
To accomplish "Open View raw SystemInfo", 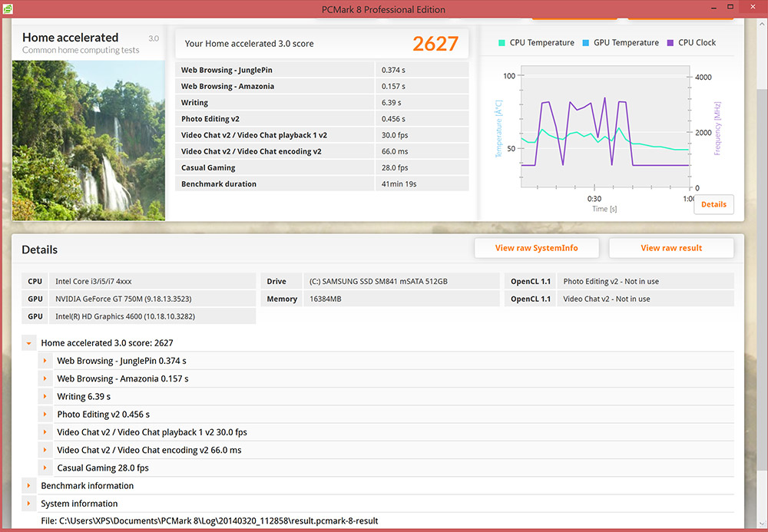I will click(536, 248).
